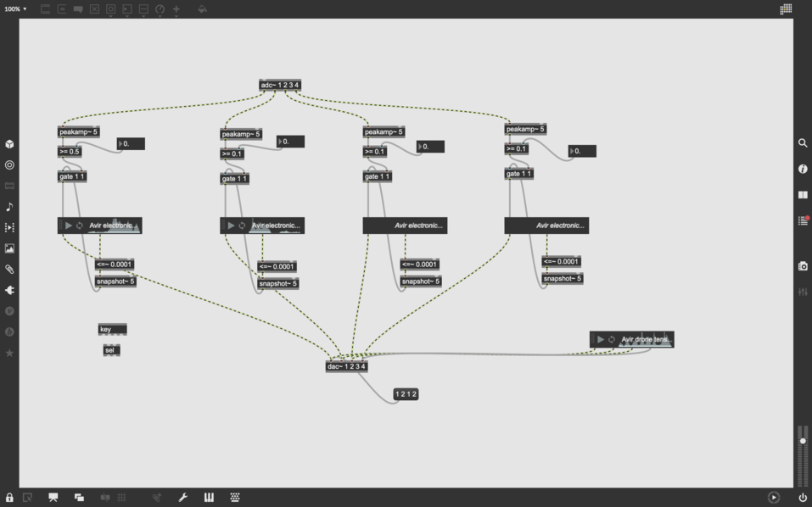The height and width of the screenshot is (507, 812).
Task: Open the inspector info icon
Action: point(803,169)
